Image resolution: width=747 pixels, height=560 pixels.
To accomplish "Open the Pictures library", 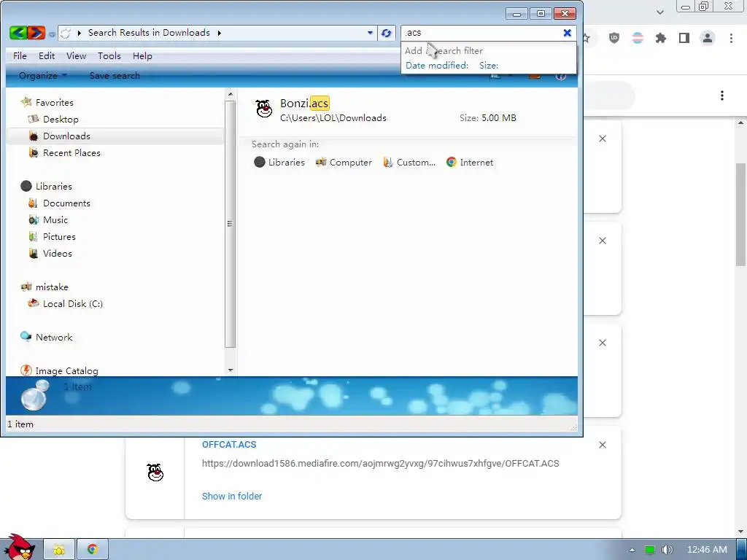I will [x=59, y=237].
